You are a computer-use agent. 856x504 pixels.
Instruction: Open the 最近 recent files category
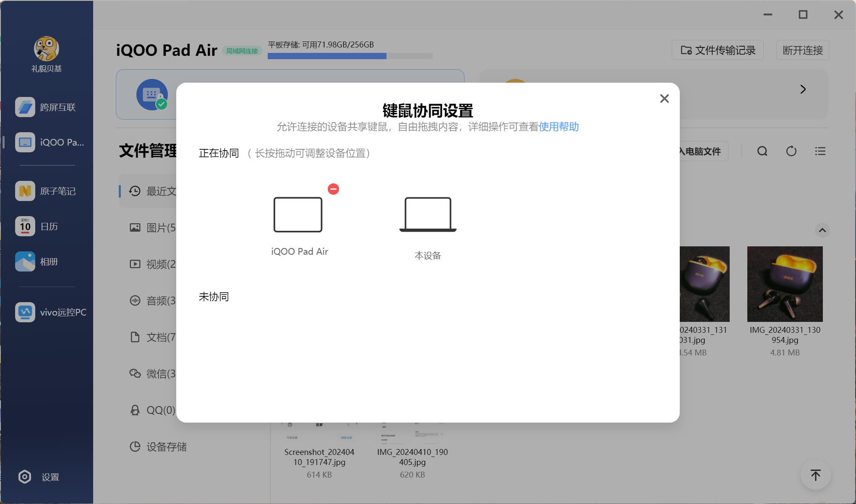point(148,191)
